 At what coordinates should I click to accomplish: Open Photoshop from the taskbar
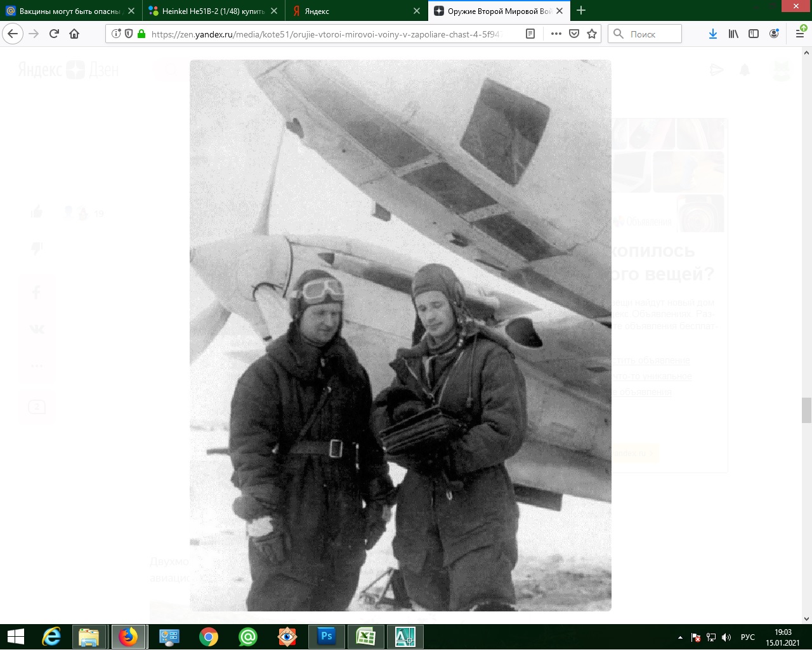click(x=327, y=636)
